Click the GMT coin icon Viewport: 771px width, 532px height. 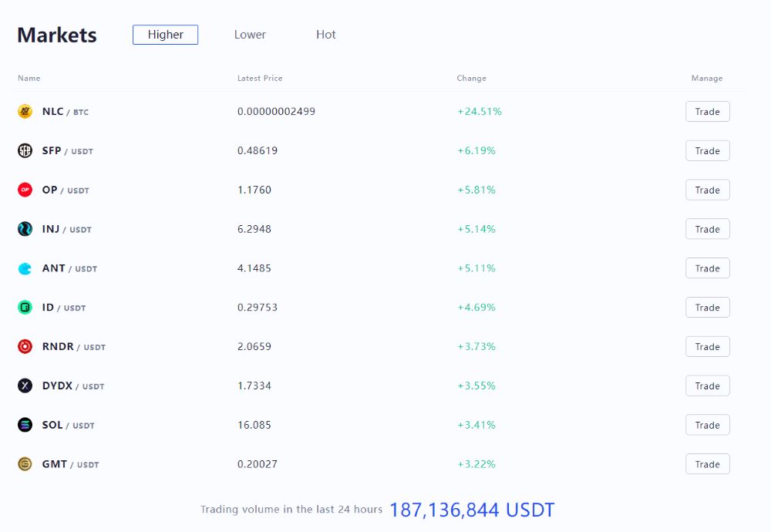[x=25, y=464]
